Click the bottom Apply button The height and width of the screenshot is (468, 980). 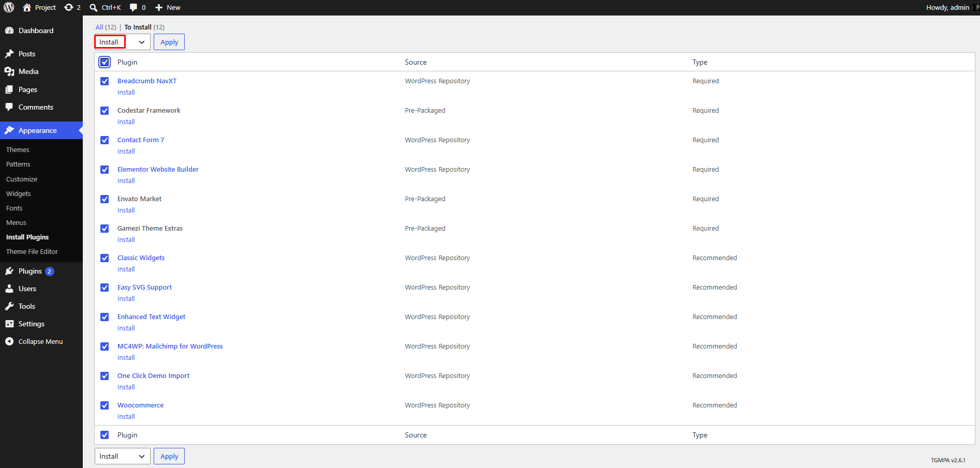(x=169, y=456)
